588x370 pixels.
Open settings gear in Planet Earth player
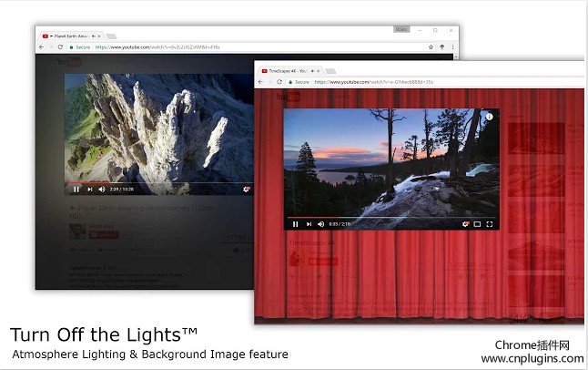pyautogui.click(x=247, y=190)
